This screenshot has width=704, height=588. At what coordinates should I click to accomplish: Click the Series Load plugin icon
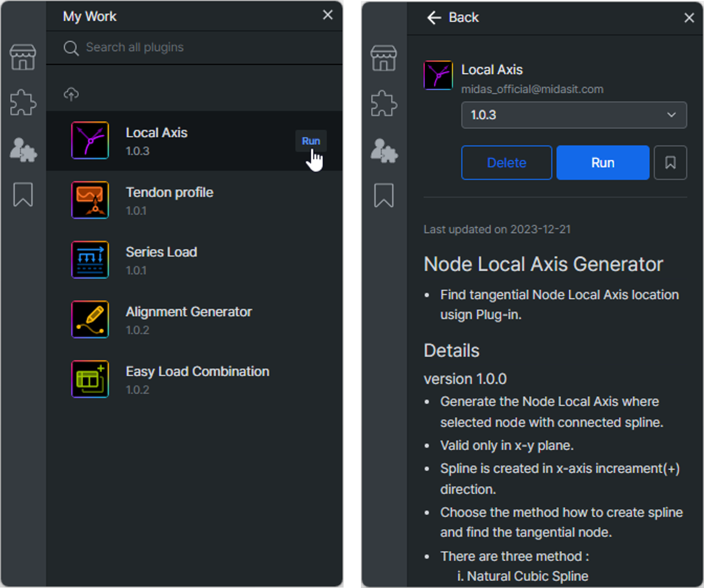(x=90, y=260)
